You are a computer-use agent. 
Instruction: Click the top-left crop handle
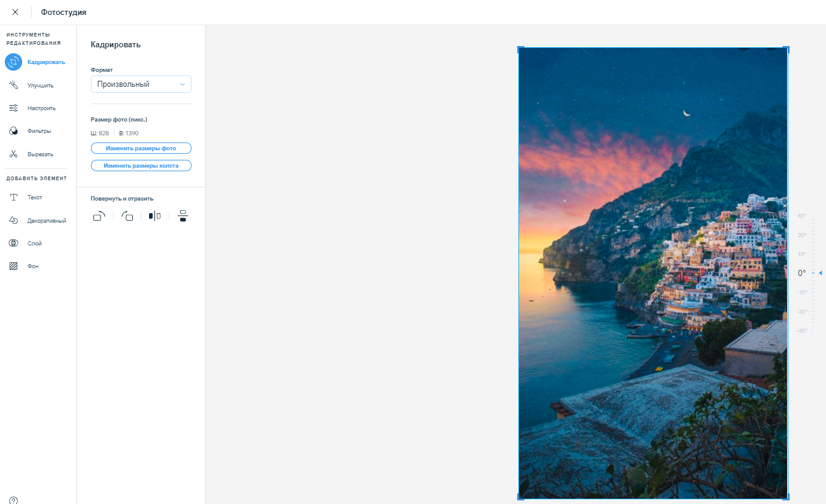tap(520, 48)
